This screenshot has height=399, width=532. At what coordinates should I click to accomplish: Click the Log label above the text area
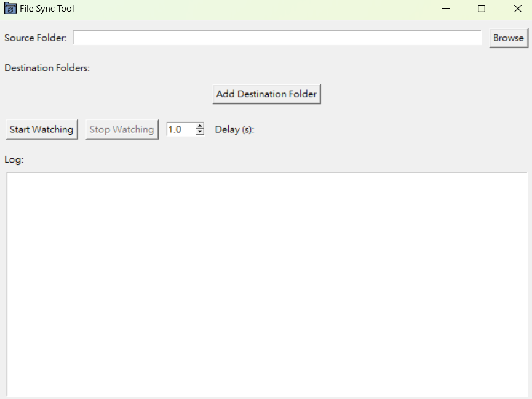click(x=14, y=160)
